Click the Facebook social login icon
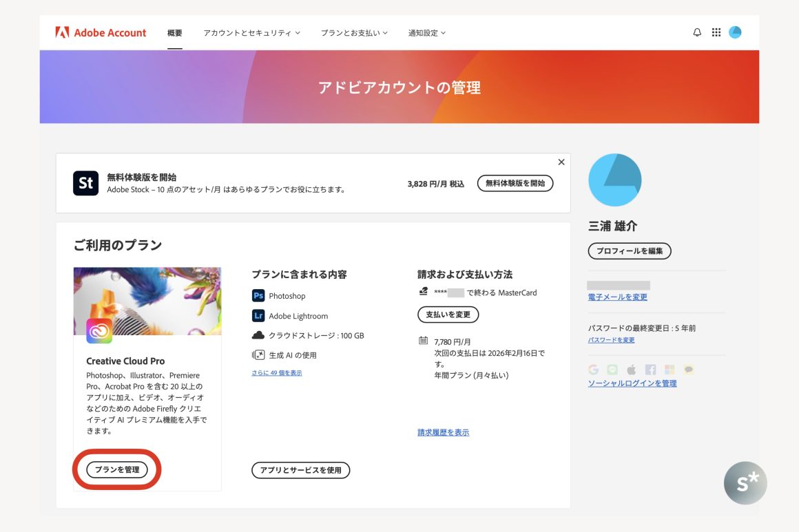The image size is (799, 532). [650, 370]
